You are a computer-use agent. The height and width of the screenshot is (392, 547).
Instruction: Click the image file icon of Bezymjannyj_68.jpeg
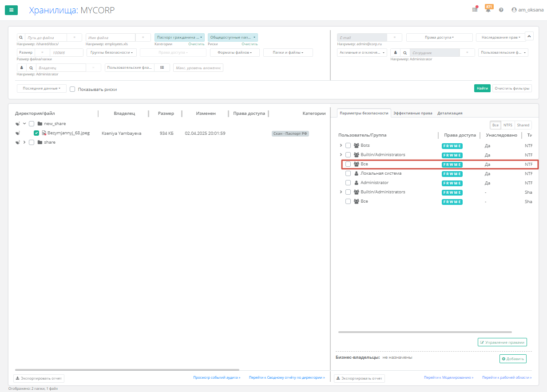[44, 133]
